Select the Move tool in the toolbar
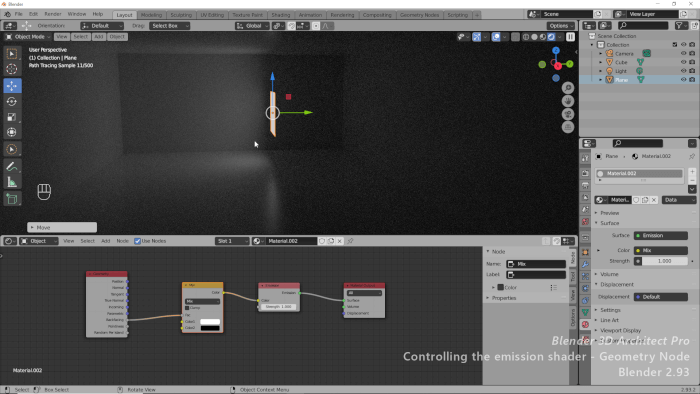Viewport: 700px width, 394px height. click(x=12, y=86)
